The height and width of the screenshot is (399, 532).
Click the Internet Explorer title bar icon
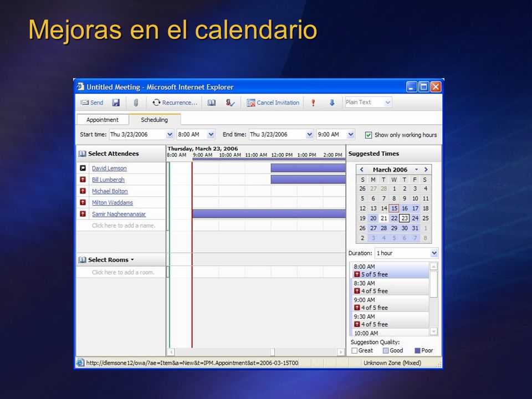pos(80,86)
